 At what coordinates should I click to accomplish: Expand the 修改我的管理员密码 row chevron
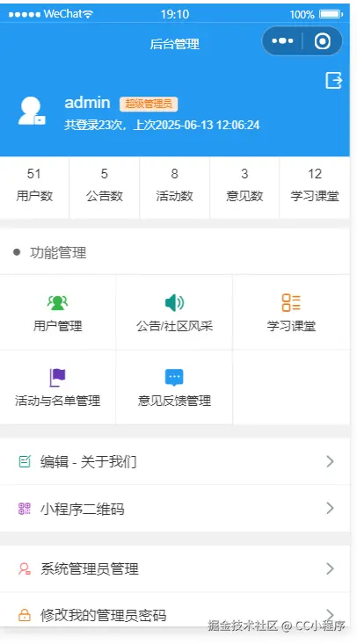330,614
